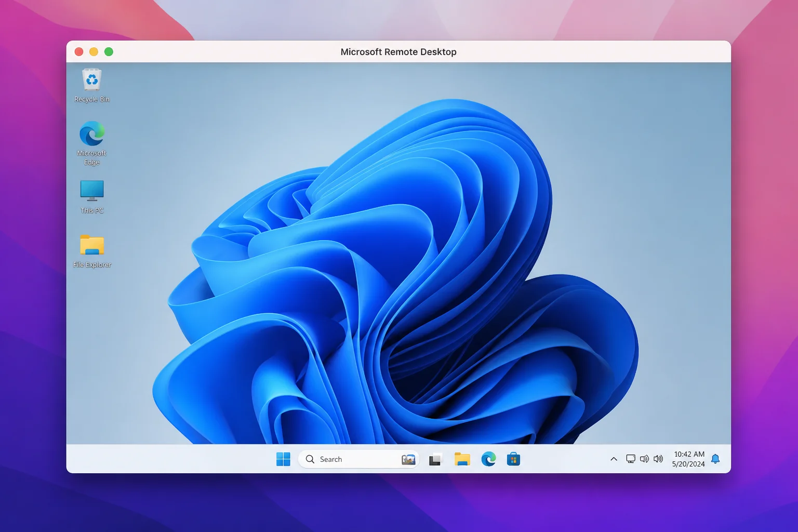This screenshot has height=532, width=798.
Task: Click the Microsoft Remote Desktop window title
Action: coord(398,52)
